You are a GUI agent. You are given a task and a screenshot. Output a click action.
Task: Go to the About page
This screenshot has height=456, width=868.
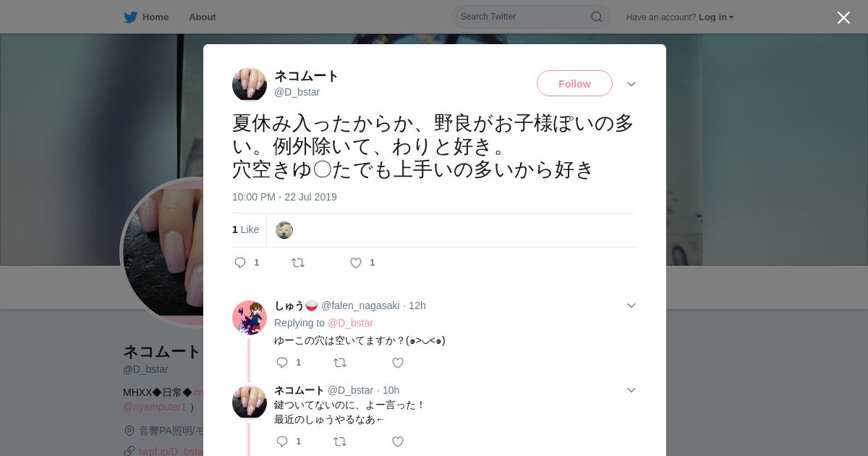coord(203,17)
